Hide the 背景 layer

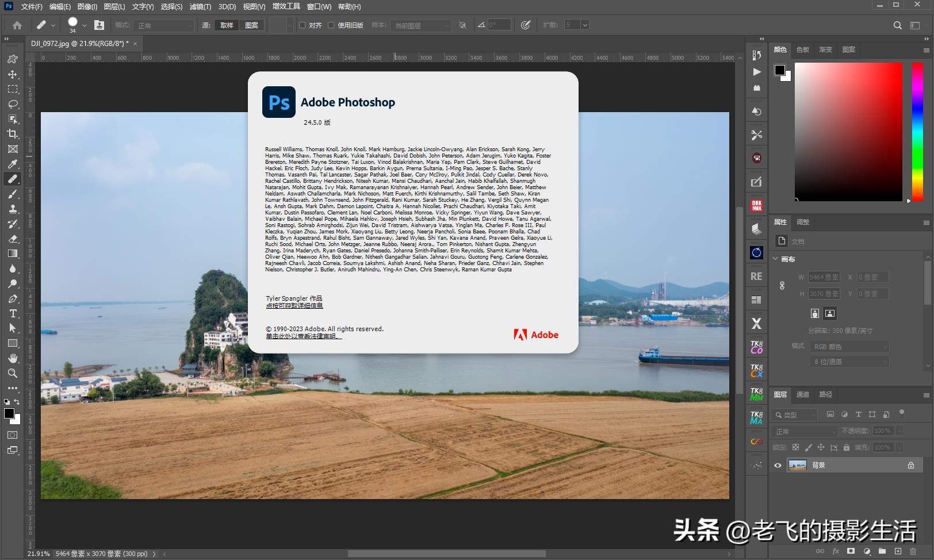778,465
